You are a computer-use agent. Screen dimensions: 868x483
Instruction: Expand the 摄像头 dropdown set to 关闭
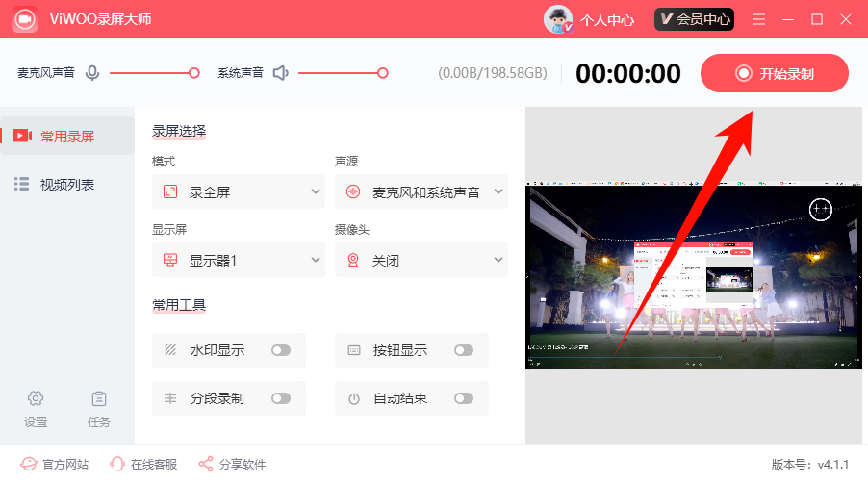click(421, 260)
